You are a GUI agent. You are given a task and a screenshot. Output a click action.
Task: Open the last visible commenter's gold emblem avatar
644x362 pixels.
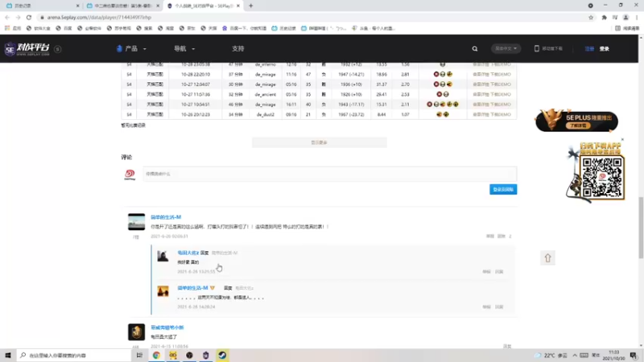click(x=136, y=332)
